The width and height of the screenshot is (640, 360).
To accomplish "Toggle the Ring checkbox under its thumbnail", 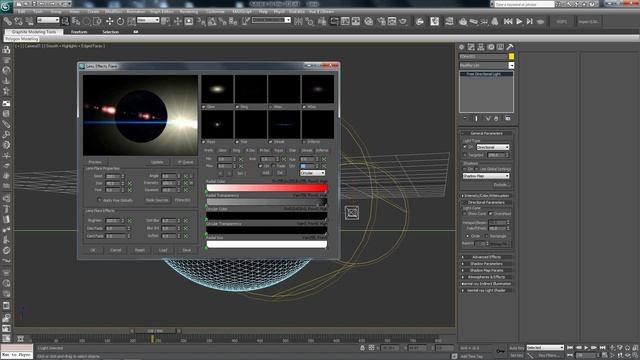I will coord(237,107).
